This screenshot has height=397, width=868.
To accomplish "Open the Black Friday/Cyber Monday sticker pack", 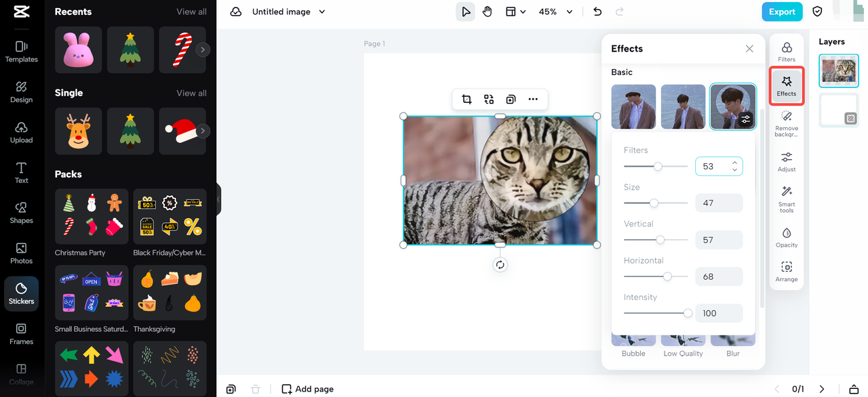I will pyautogui.click(x=170, y=217).
